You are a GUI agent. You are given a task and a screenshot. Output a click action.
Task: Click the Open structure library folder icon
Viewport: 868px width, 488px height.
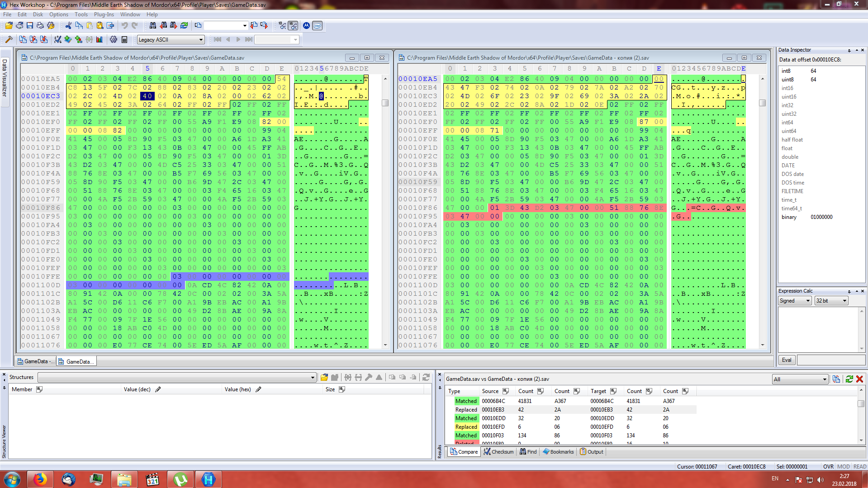click(324, 377)
